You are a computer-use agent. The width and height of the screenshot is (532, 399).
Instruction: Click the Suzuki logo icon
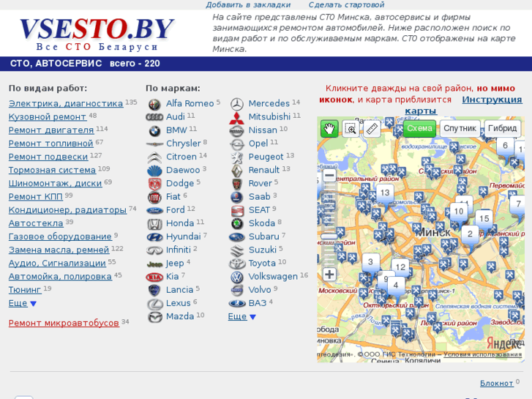pyautogui.click(x=237, y=250)
